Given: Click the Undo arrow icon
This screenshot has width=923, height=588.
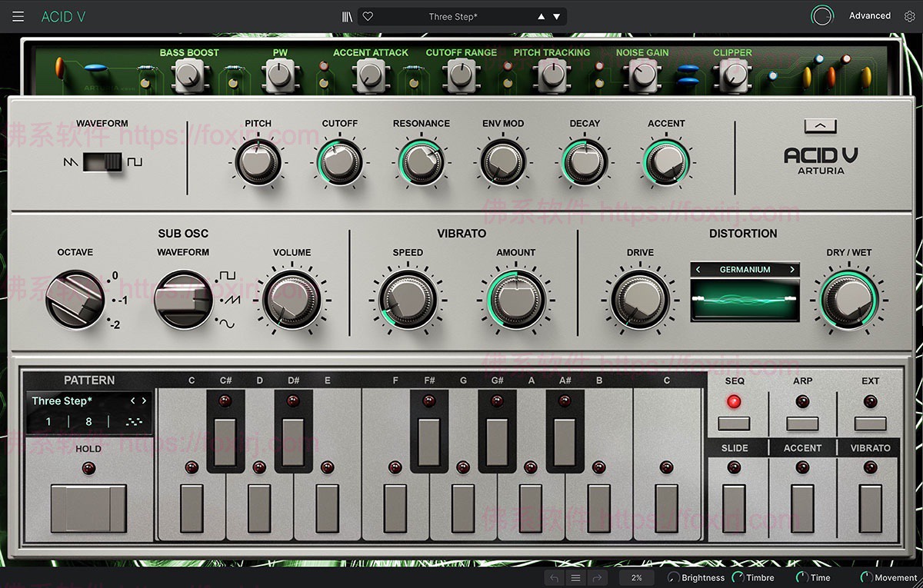Looking at the screenshot, I should (x=554, y=577).
